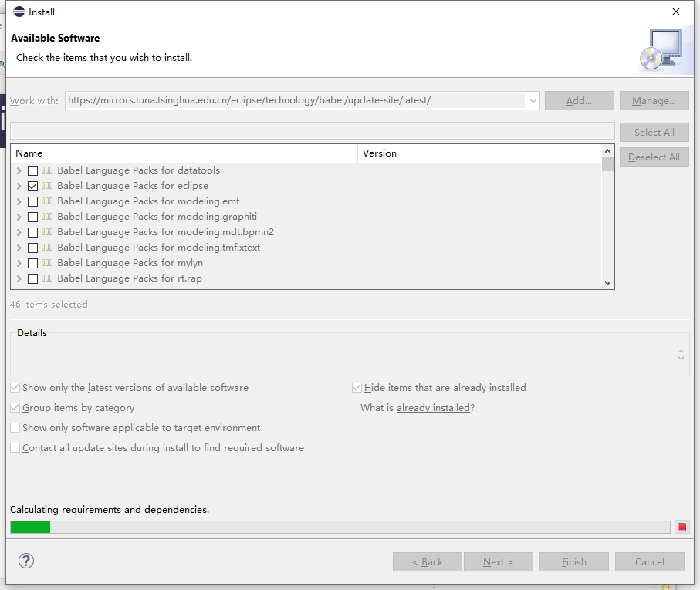Click the Back button
This screenshot has height=590, width=700.
tap(428, 562)
